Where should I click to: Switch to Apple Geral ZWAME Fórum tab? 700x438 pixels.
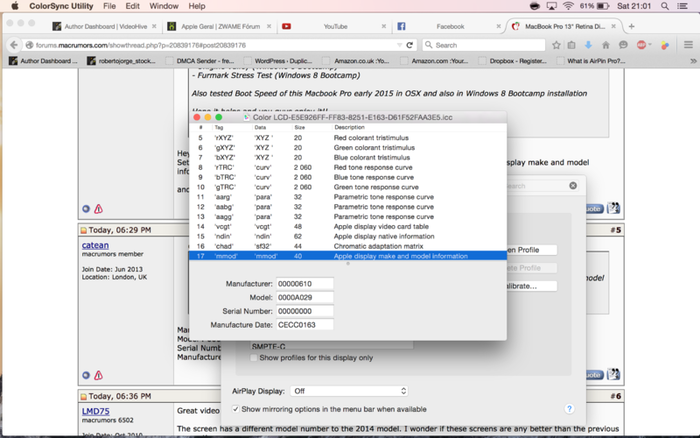(220, 26)
